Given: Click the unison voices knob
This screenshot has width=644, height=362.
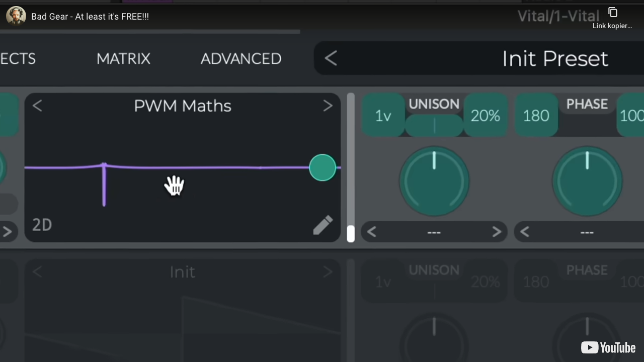Looking at the screenshot, I should point(434,180).
